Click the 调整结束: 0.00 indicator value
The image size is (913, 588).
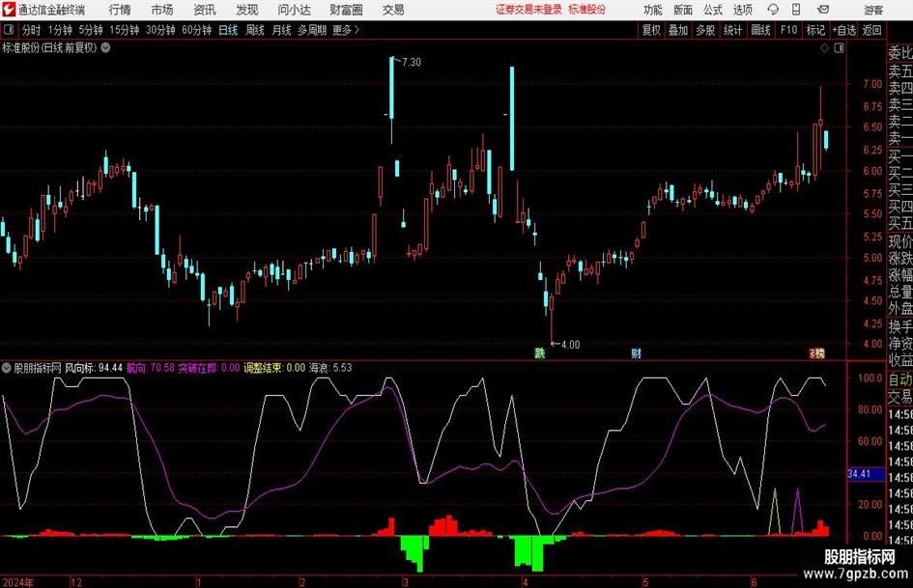pos(274,368)
